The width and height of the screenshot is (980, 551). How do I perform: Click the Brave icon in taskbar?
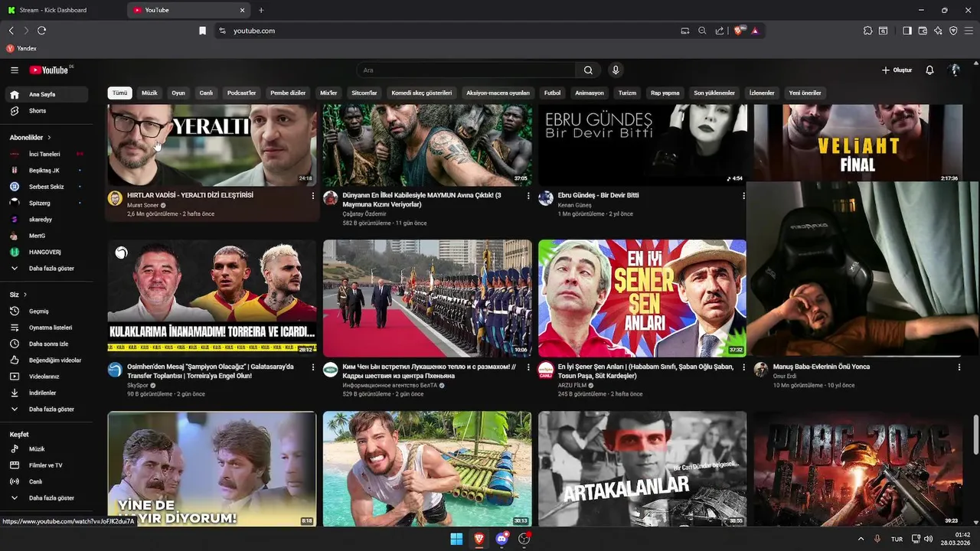coord(479,539)
